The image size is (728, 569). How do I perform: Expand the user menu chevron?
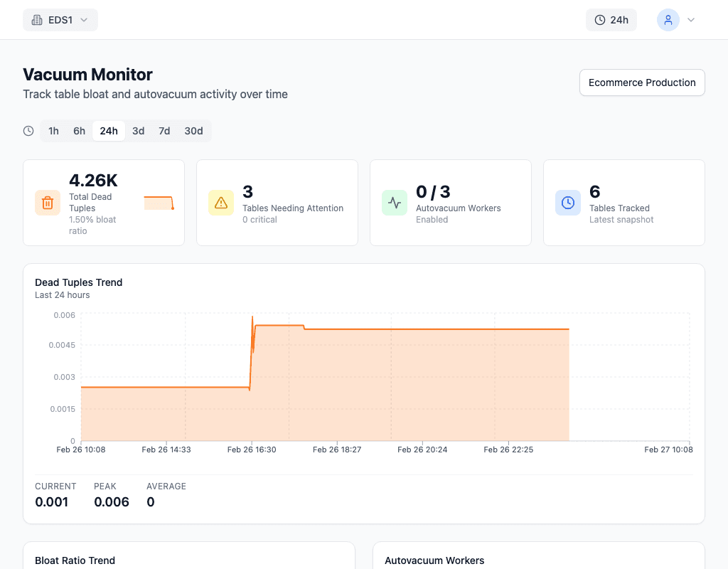tap(690, 20)
